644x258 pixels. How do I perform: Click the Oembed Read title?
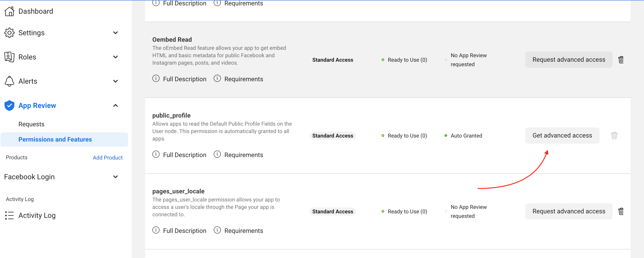(172, 39)
